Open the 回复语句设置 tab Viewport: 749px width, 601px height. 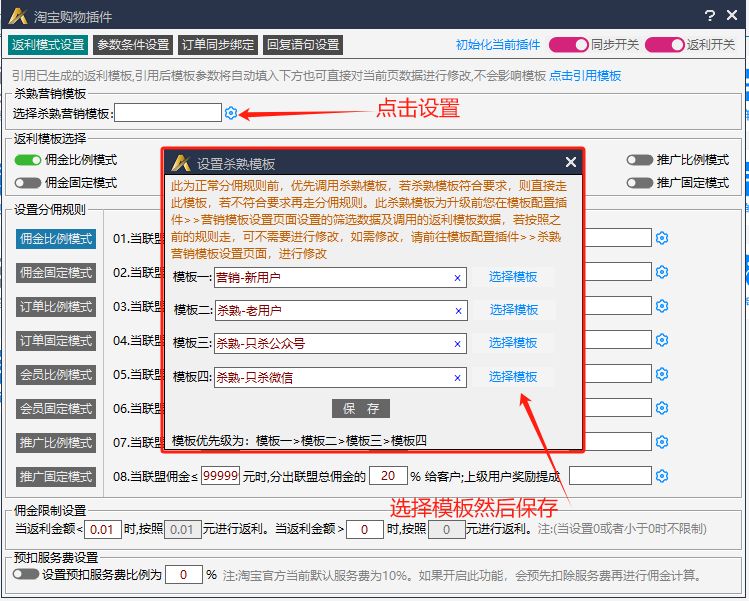(x=303, y=45)
